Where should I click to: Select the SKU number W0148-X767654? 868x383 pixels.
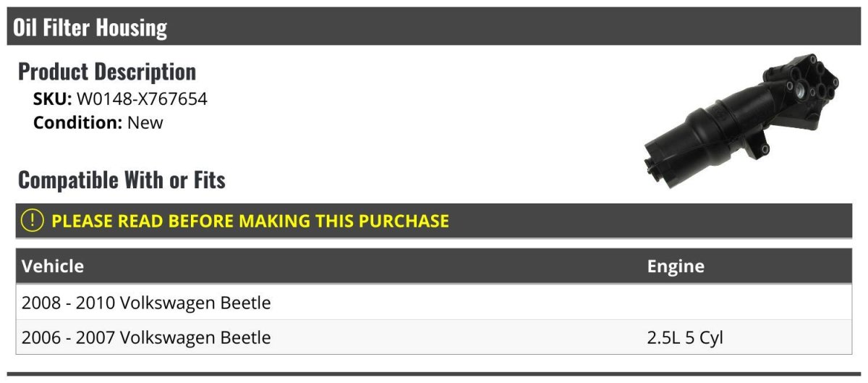[x=142, y=99]
